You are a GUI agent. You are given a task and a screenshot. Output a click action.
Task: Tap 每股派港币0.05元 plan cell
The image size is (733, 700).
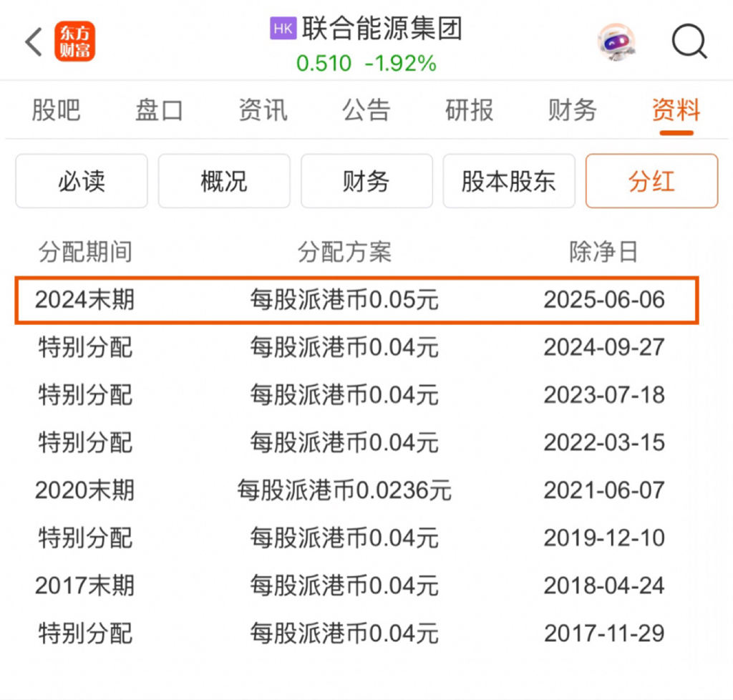click(344, 299)
